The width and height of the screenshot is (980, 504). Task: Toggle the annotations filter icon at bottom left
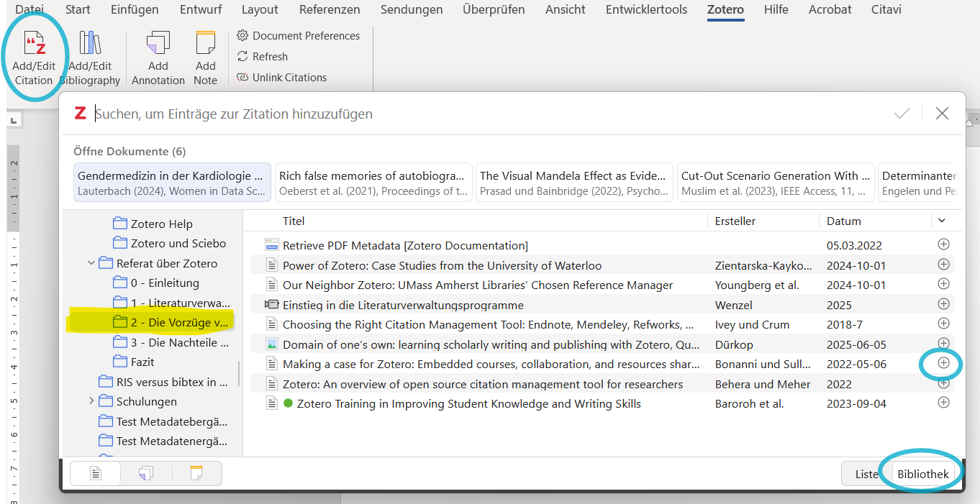pos(146,473)
